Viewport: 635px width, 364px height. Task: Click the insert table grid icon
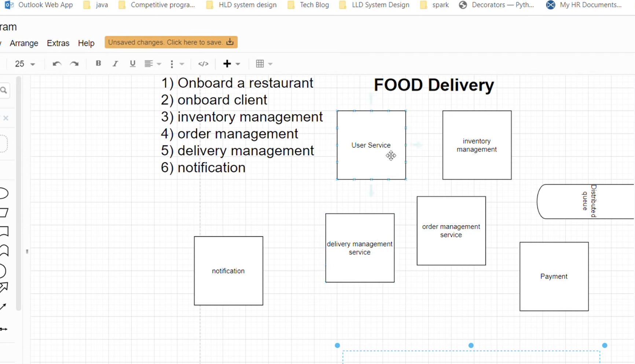(x=260, y=64)
